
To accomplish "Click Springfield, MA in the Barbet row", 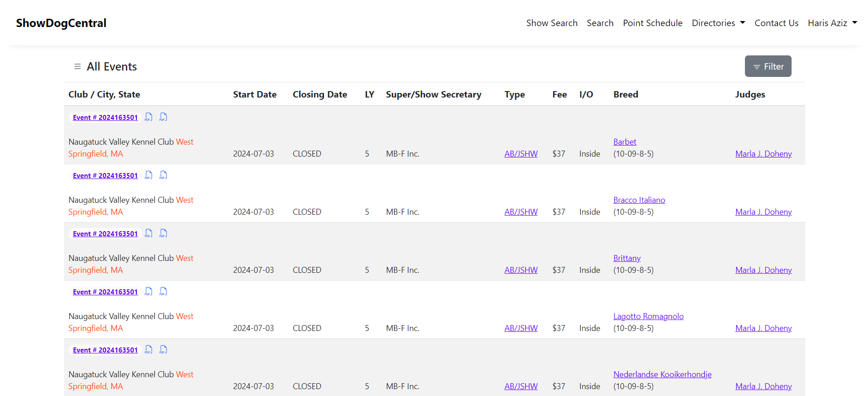I will pyautogui.click(x=96, y=154).
